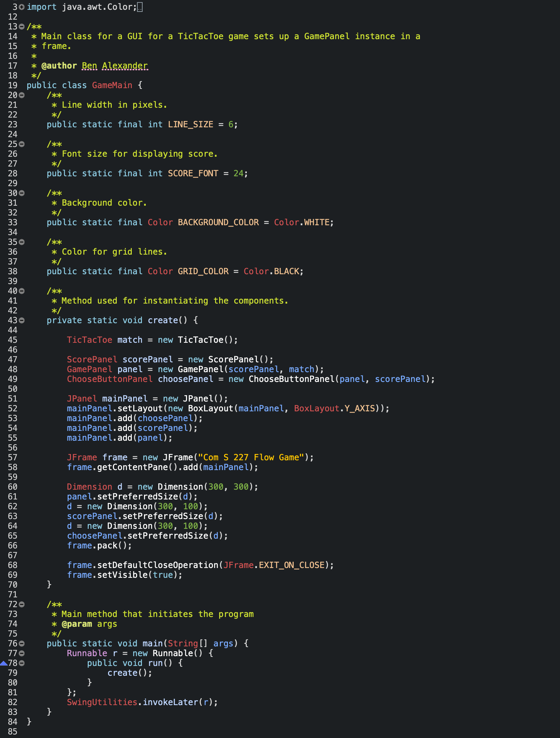Click line number 12 in the gutter

[x=13, y=17]
